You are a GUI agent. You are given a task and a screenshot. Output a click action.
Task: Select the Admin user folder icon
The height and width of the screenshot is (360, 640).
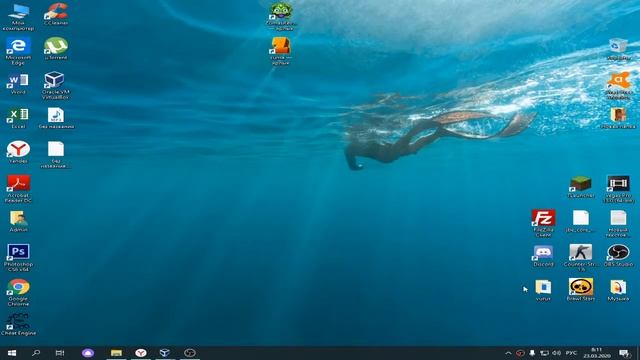[18, 221]
